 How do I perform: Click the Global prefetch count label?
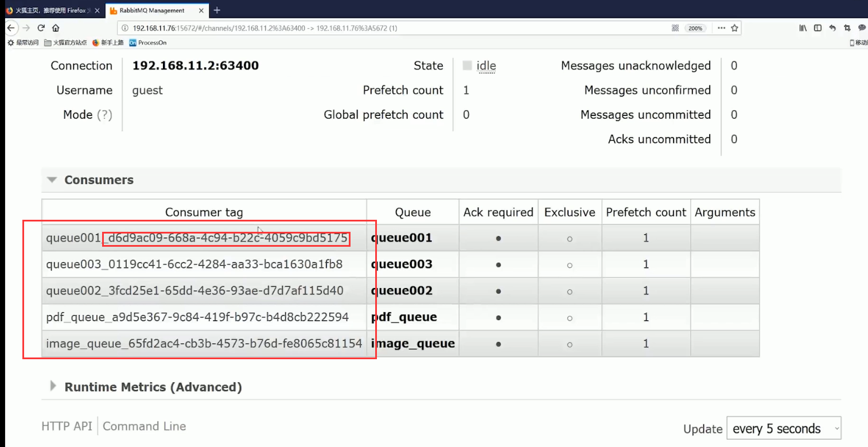point(384,115)
